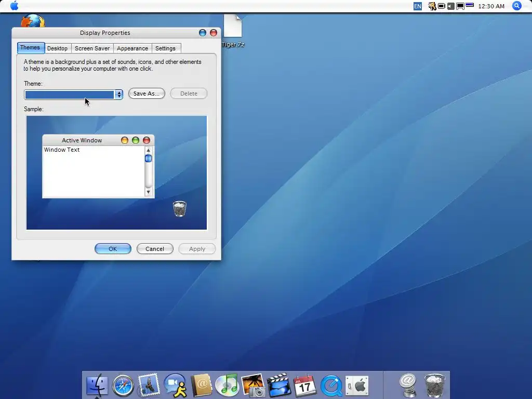Screen dimensions: 532x399
Task: Click sample window scrollbar up arrow
Action: click(148, 150)
